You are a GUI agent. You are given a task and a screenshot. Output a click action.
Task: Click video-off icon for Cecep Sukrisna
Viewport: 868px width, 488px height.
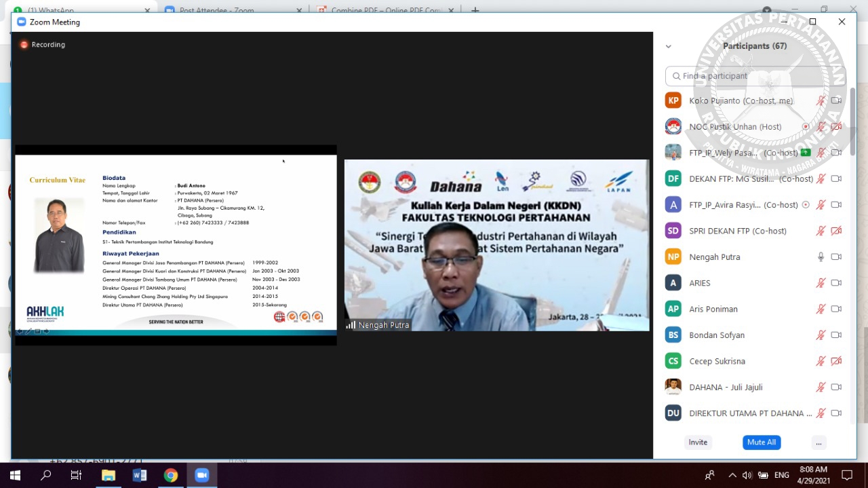pos(836,361)
